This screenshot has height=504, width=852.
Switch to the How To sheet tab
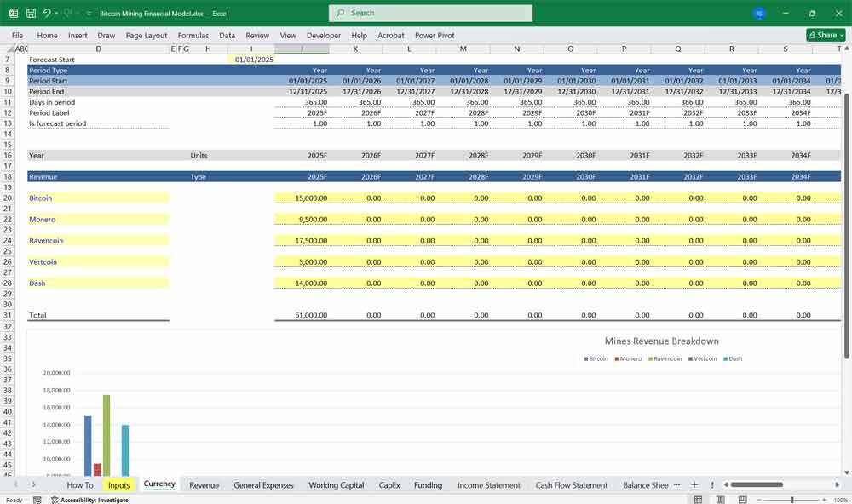[x=80, y=485]
